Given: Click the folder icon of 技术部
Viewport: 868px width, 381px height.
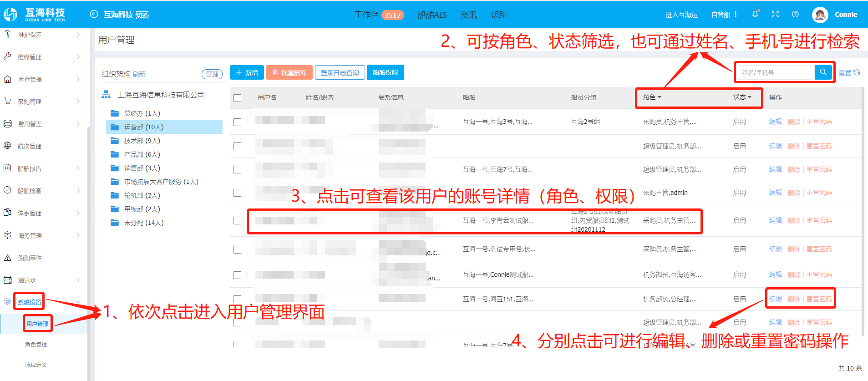Looking at the screenshot, I should point(115,140).
